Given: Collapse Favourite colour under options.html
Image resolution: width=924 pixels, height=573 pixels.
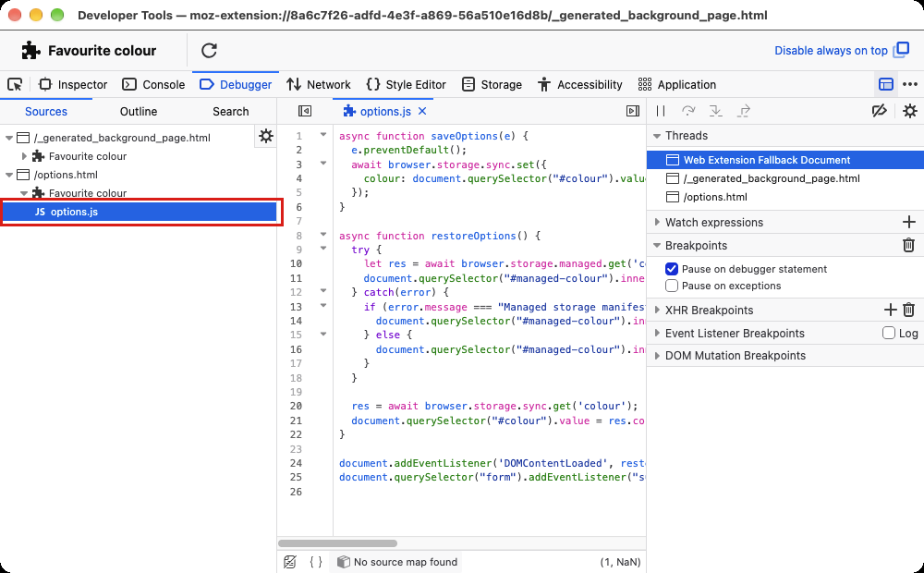Looking at the screenshot, I should pos(24,193).
